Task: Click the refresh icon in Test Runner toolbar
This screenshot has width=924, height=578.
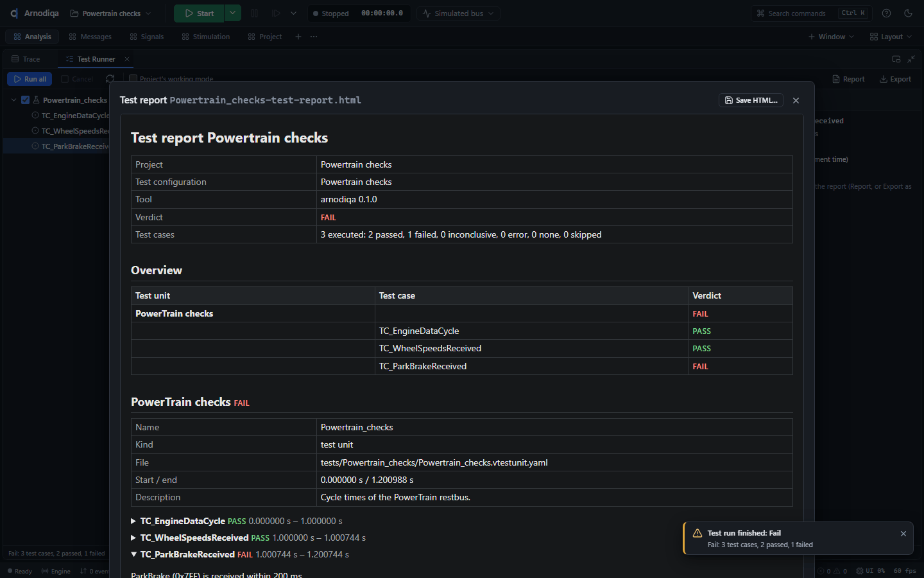Action: (110, 79)
